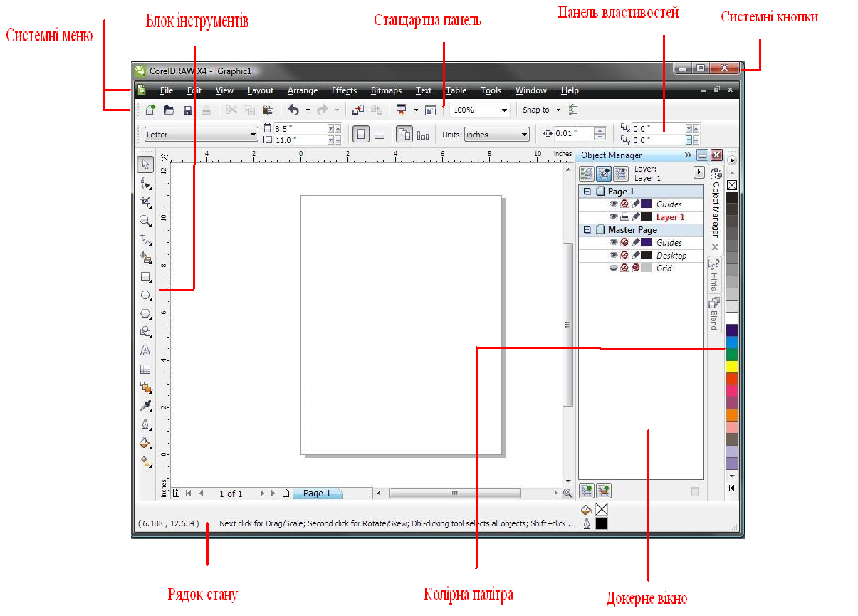Select the Outline pen tool

145,424
